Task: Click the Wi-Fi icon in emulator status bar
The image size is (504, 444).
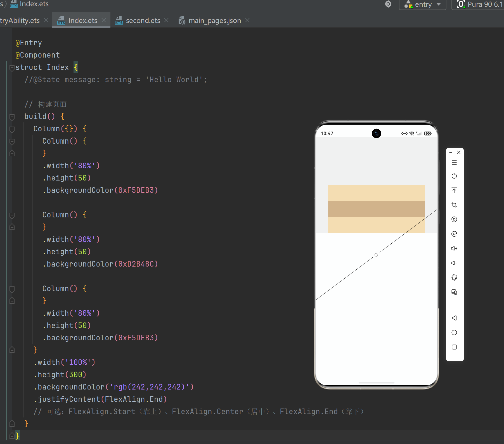Action: (x=412, y=134)
